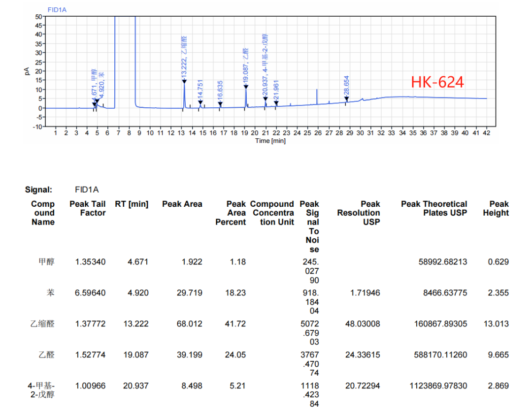Image resolution: width=532 pixels, height=414 pixels.
Task: Select the 21.961 peak marker
Action: (x=276, y=103)
